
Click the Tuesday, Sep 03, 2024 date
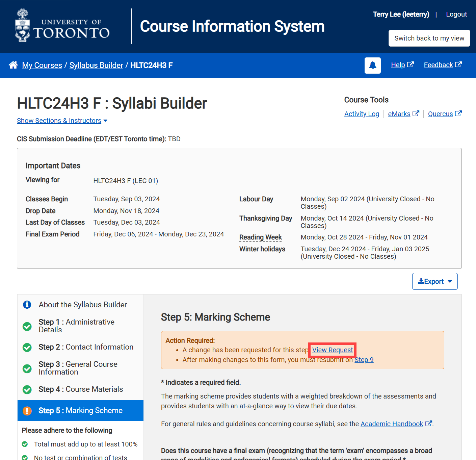pos(127,199)
